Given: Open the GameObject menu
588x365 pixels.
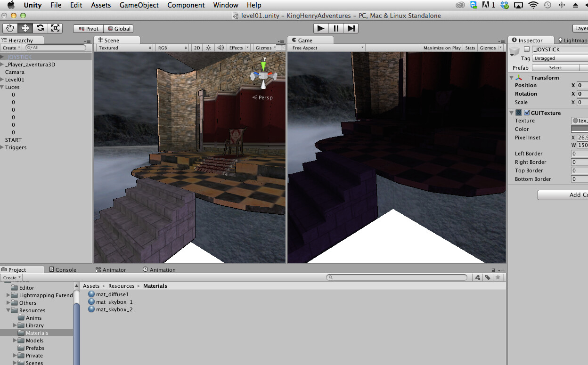Looking at the screenshot, I should tap(139, 5).
